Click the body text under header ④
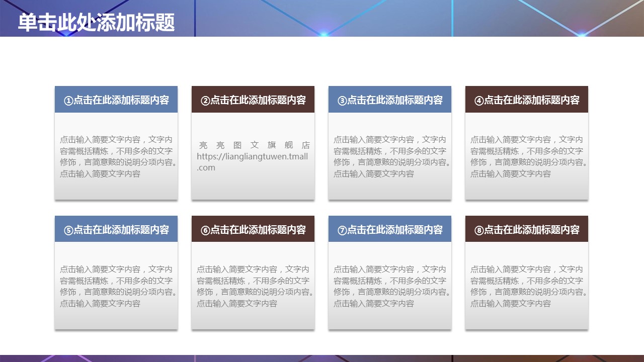Image resolution: width=644 pixels, height=362 pixels. [x=527, y=156]
